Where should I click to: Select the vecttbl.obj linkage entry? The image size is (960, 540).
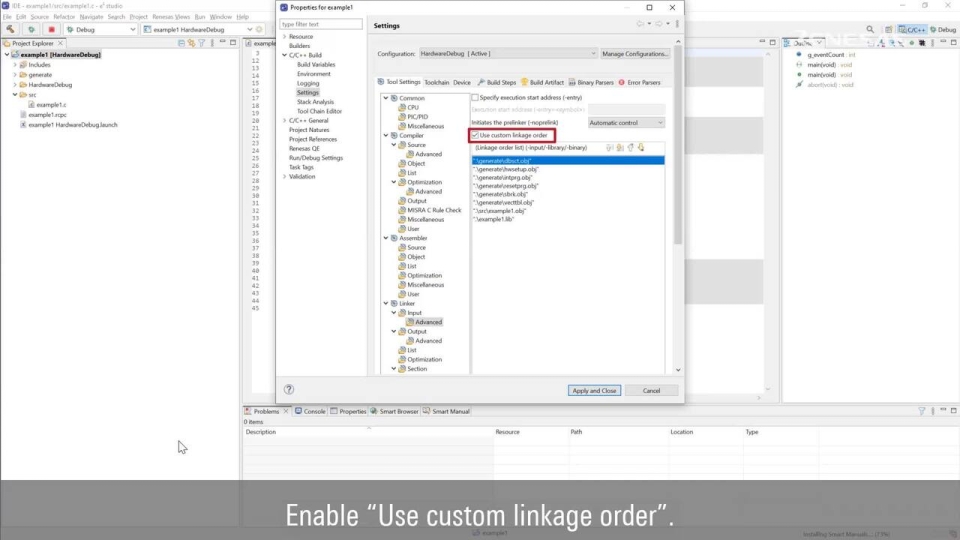point(503,202)
